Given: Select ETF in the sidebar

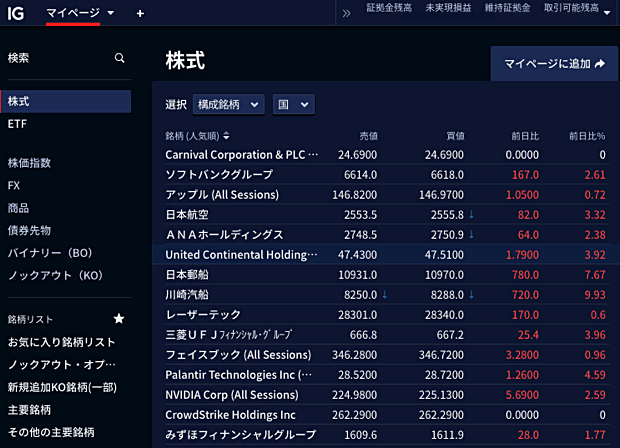Looking at the screenshot, I should coord(17,124).
